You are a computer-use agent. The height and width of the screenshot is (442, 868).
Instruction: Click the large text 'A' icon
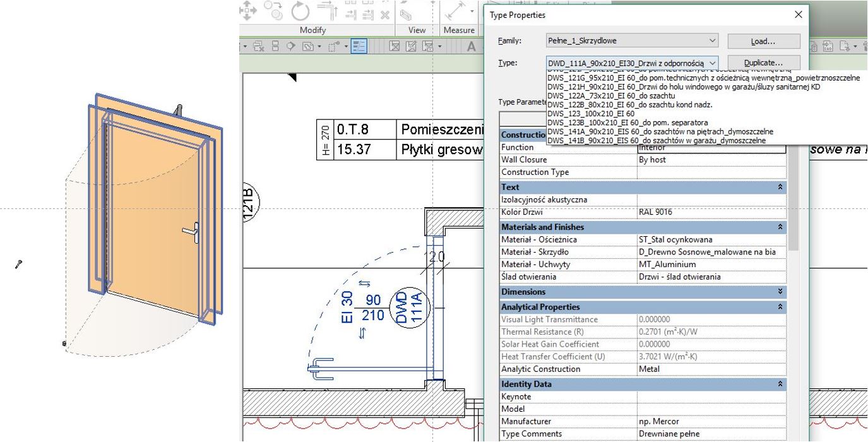tap(472, 46)
